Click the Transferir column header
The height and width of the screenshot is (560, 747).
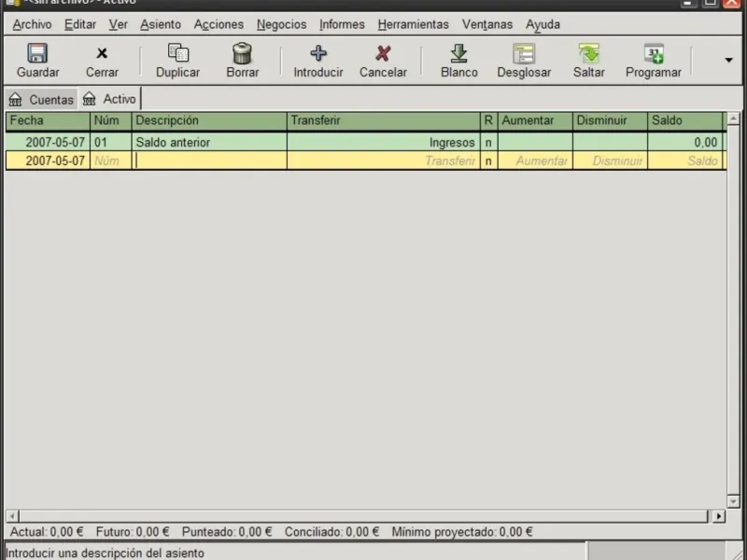(384, 121)
